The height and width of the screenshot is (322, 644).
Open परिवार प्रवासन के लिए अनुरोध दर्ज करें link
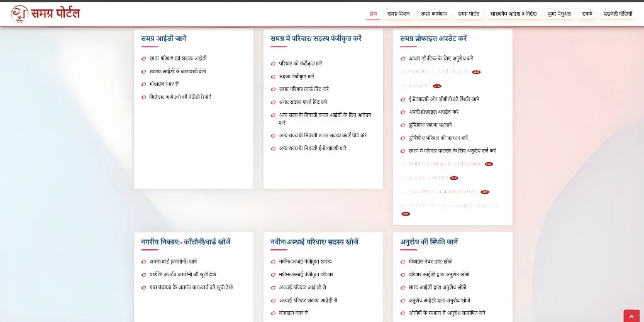(x=452, y=151)
